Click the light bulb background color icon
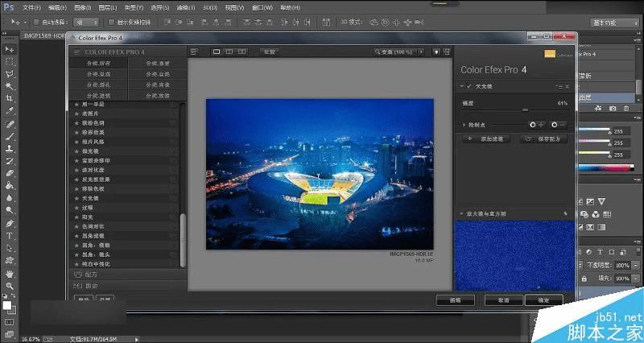This screenshot has width=644, height=343. (x=436, y=52)
